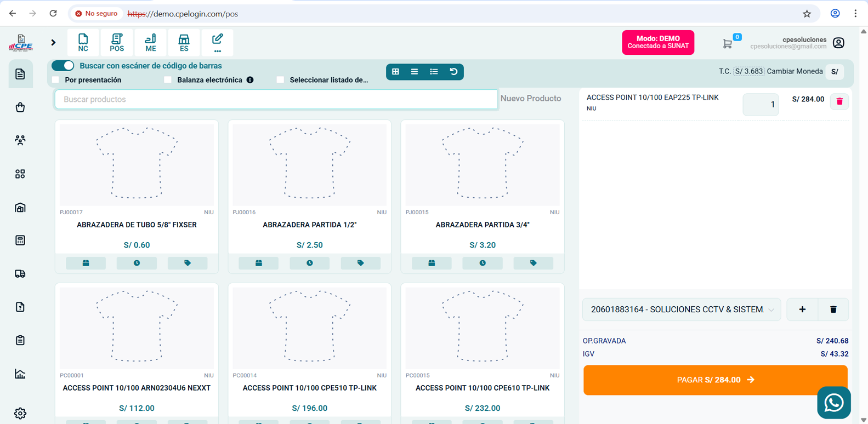
Task: Click the delivery truck sidebar icon
Action: tap(20, 274)
